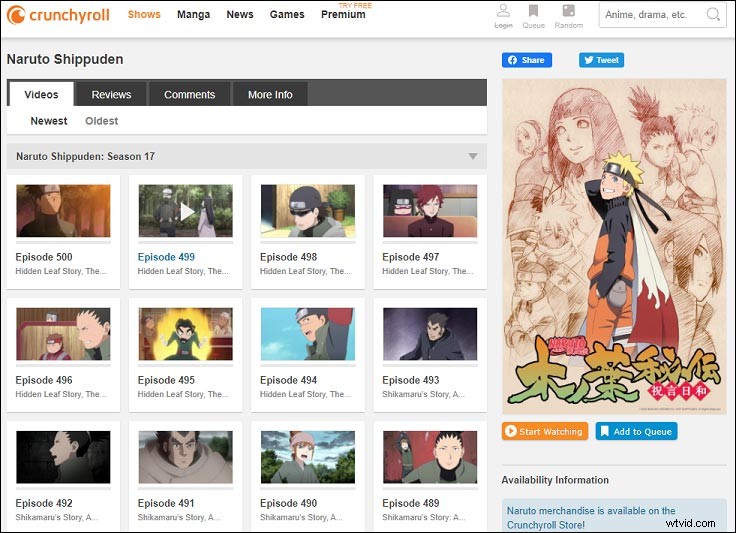Viewport: 736px width, 533px height.
Task: Open the Manga menu
Action: [x=193, y=15]
